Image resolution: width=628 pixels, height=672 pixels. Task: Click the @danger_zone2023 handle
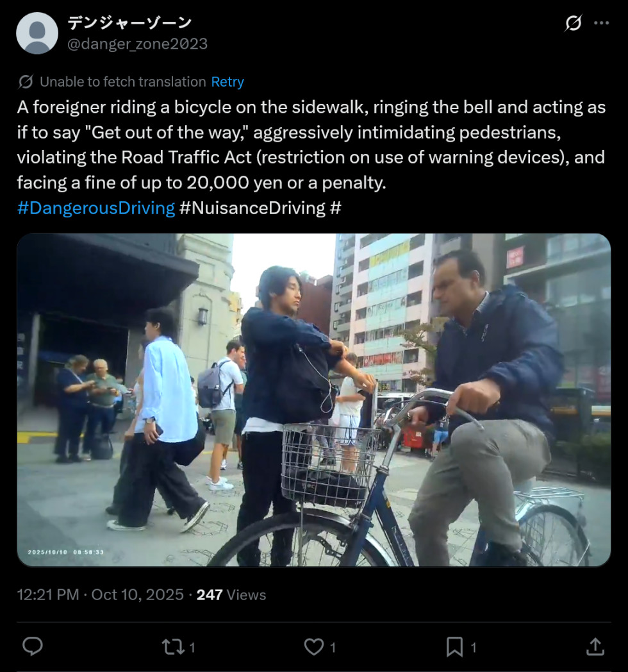click(138, 44)
